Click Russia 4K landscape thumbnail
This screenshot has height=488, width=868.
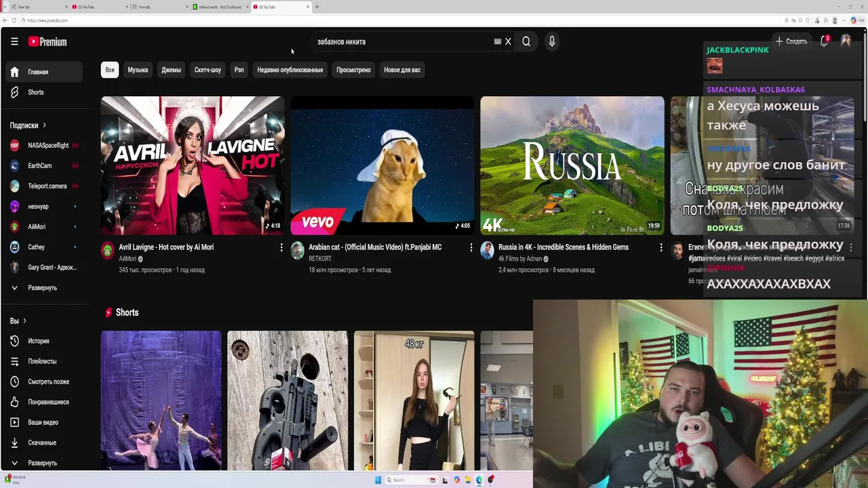(x=572, y=165)
